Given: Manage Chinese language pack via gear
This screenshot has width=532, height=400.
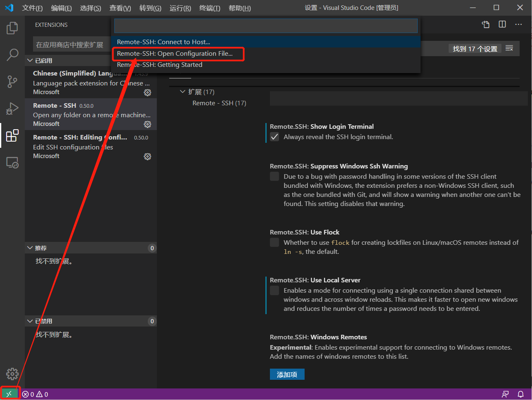Looking at the screenshot, I should 147,92.
